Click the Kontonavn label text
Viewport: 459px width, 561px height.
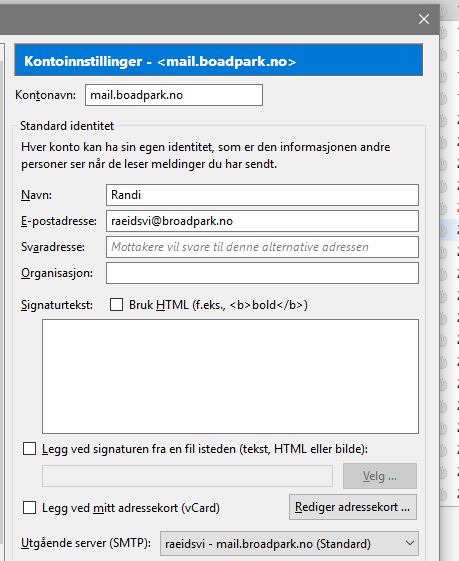coord(45,95)
